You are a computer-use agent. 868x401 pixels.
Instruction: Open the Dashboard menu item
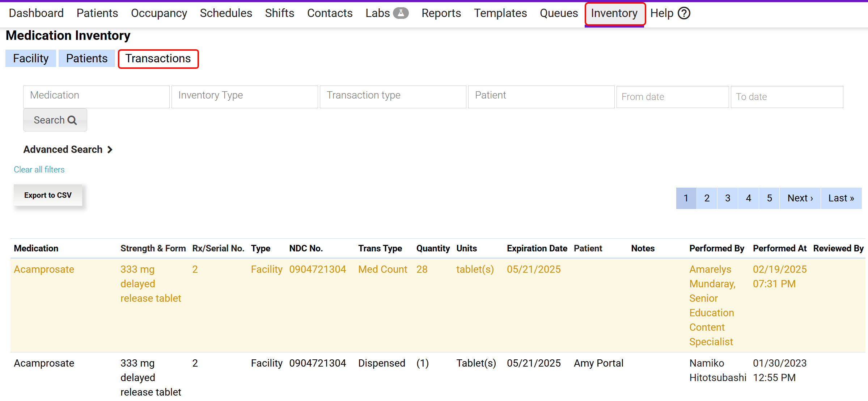(x=36, y=13)
